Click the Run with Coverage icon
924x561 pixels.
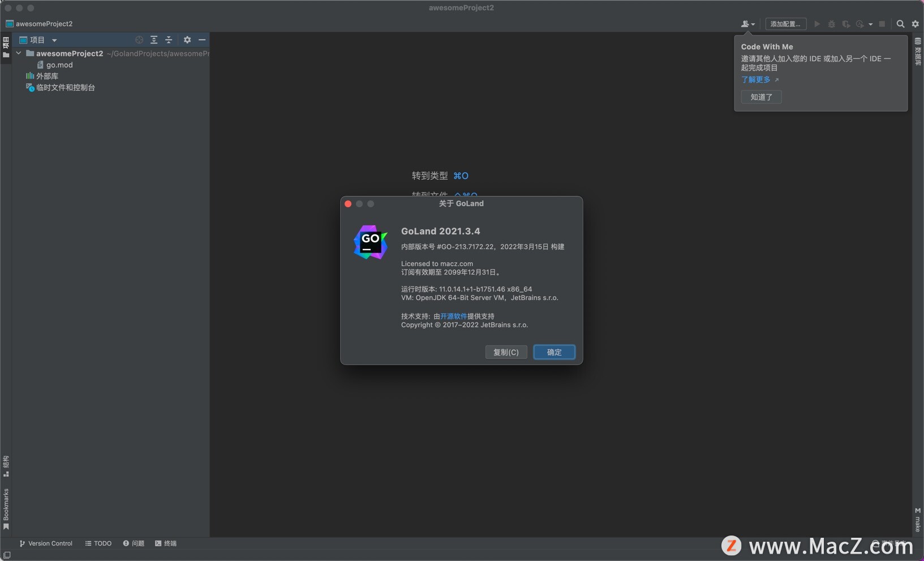[846, 24]
